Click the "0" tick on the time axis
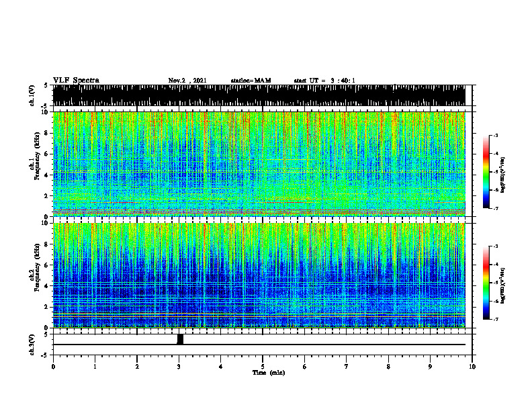This screenshot has width=532, height=411. tap(53, 367)
